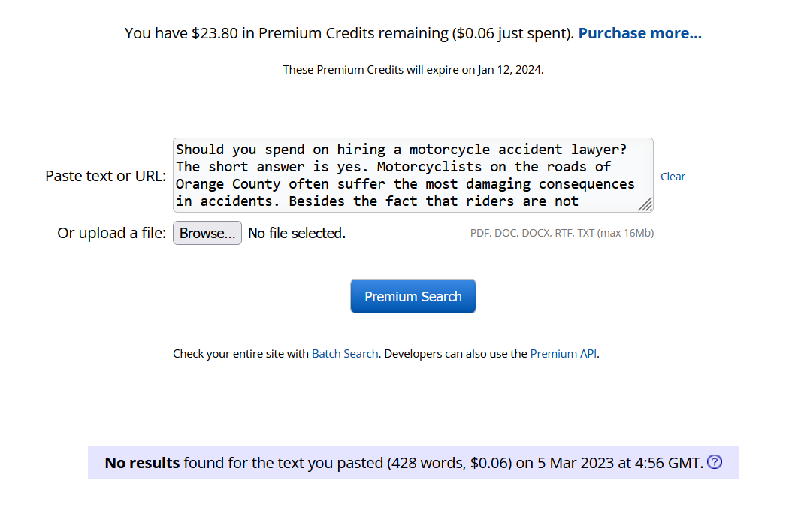795x532 pixels.
Task: Focus the pasted text input box
Action: click(x=406, y=174)
